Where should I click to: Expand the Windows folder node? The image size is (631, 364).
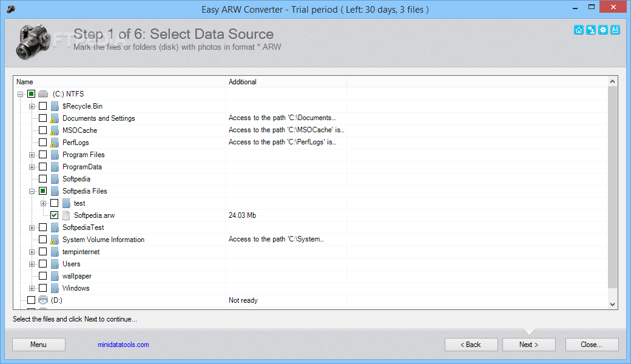coord(32,288)
